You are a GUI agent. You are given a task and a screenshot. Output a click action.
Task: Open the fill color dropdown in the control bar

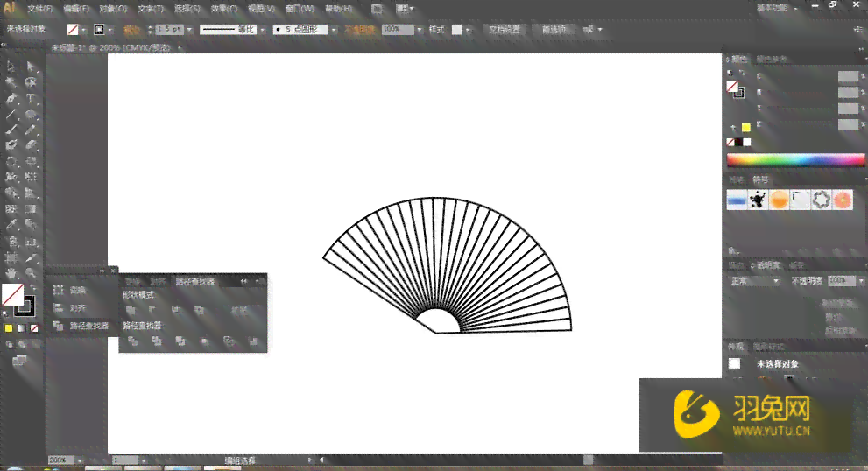(83, 30)
